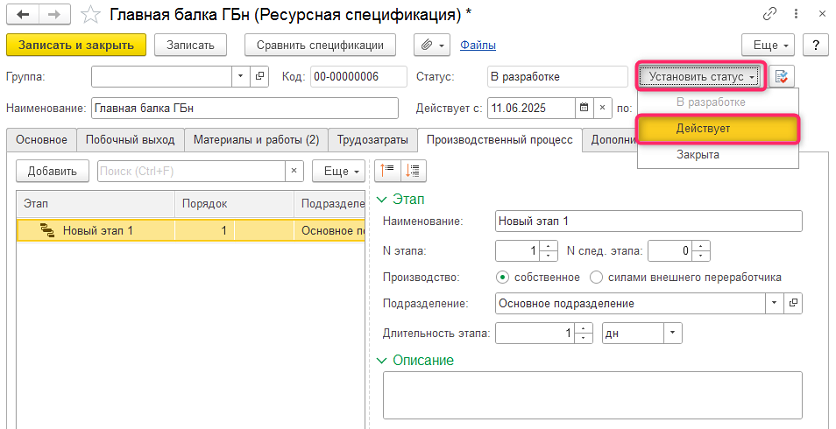This screenshot has height=429, width=836.
Task: Open the Файлы link
Action: point(478,45)
